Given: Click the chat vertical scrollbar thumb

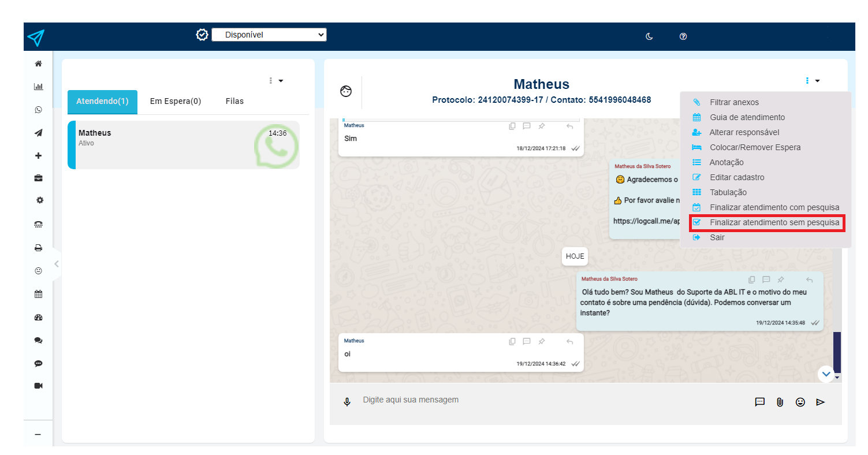Looking at the screenshot, I should coord(837,352).
